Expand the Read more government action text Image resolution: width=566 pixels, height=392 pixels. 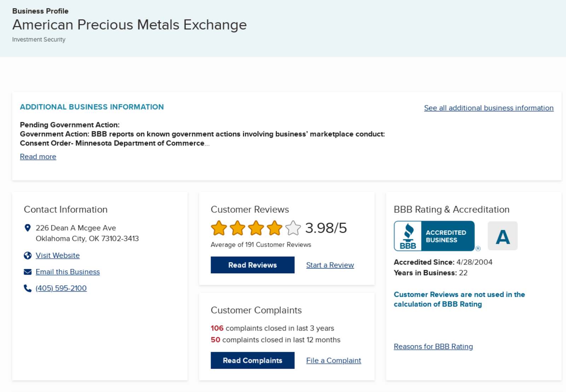(x=38, y=157)
